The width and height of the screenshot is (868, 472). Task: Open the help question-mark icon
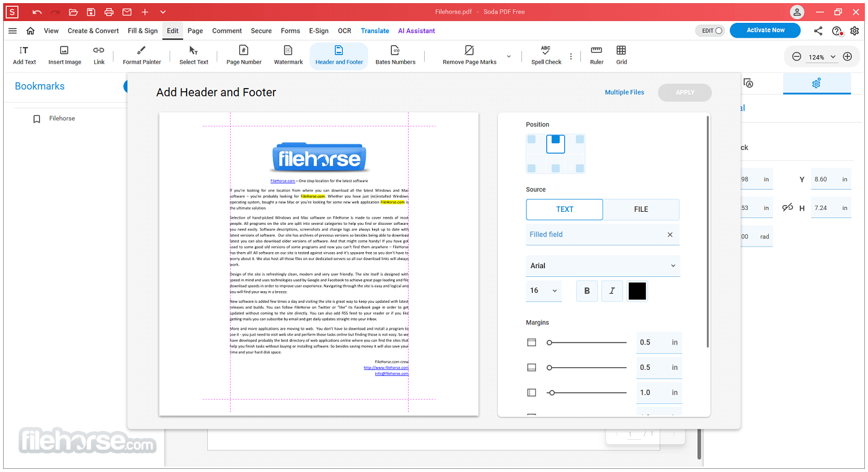pyautogui.click(x=837, y=31)
